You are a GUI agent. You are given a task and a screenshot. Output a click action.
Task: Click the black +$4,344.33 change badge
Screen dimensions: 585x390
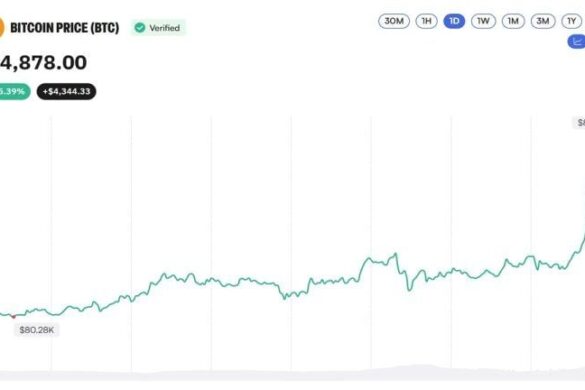coord(66,91)
